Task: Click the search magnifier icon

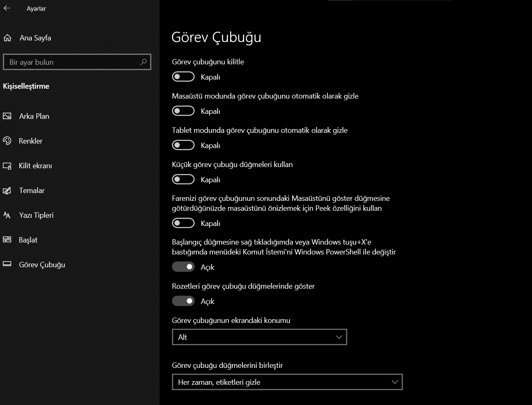Action: pos(143,62)
